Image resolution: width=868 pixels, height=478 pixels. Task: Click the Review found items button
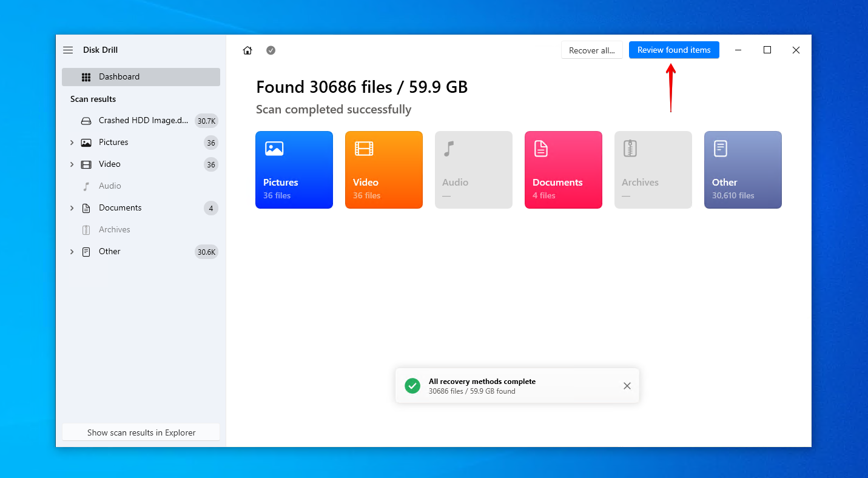click(x=673, y=50)
